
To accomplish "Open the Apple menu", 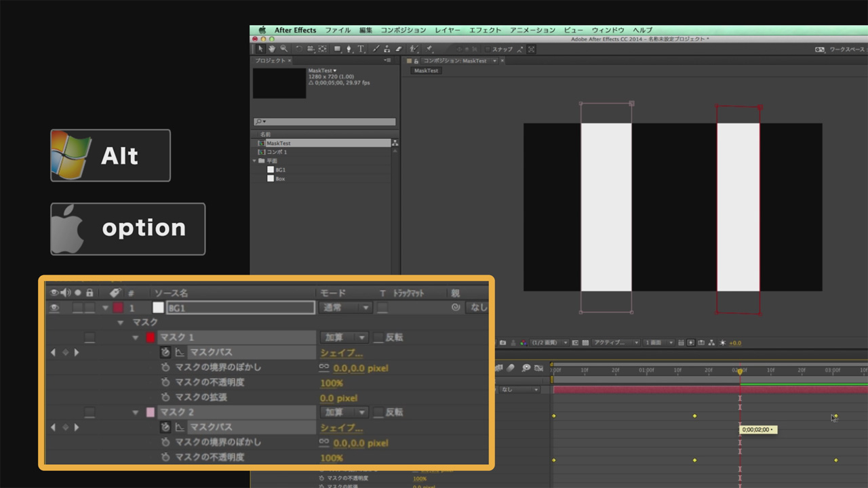I will pos(262,30).
